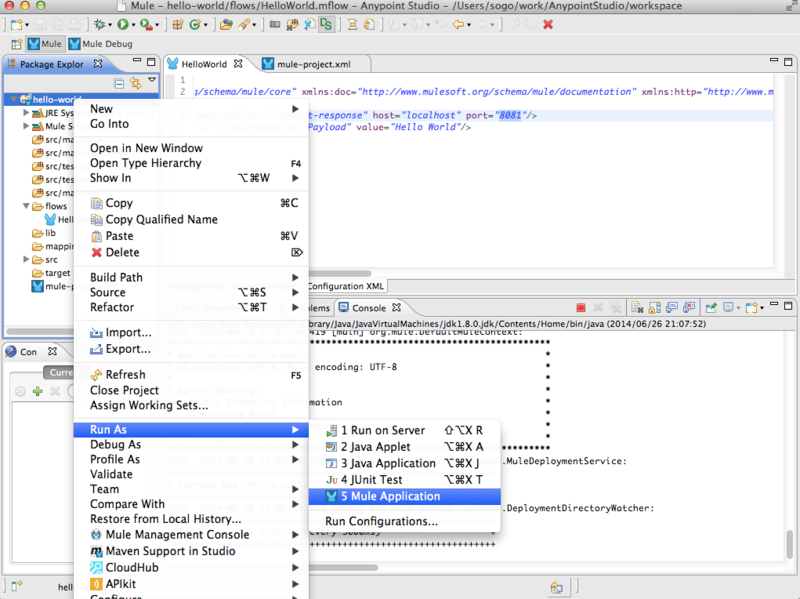Image resolution: width=800 pixels, height=599 pixels.
Task: Click Copy Qualified Name menu entry
Action: (191, 219)
